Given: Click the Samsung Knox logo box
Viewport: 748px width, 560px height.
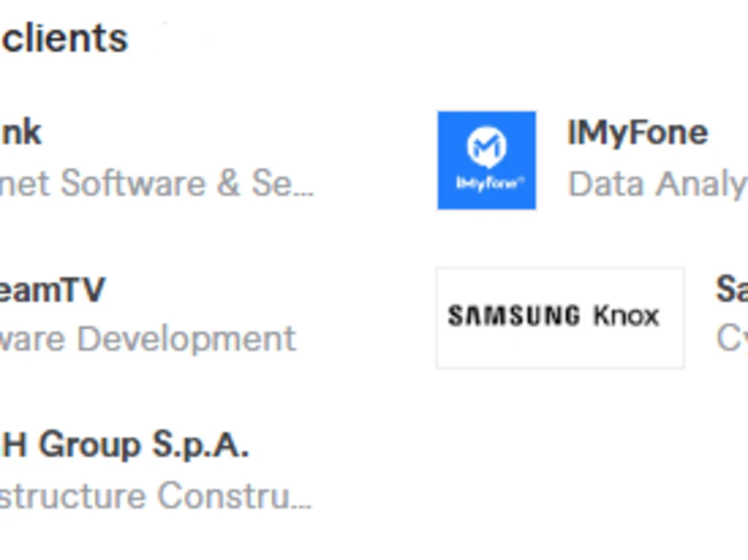Looking at the screenshot, I should [560, 318].
